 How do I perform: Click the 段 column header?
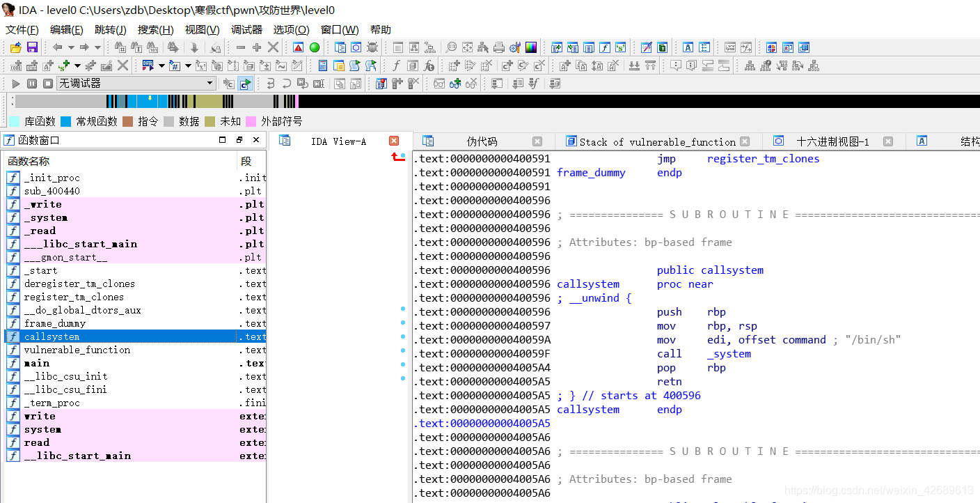point(252,161)
